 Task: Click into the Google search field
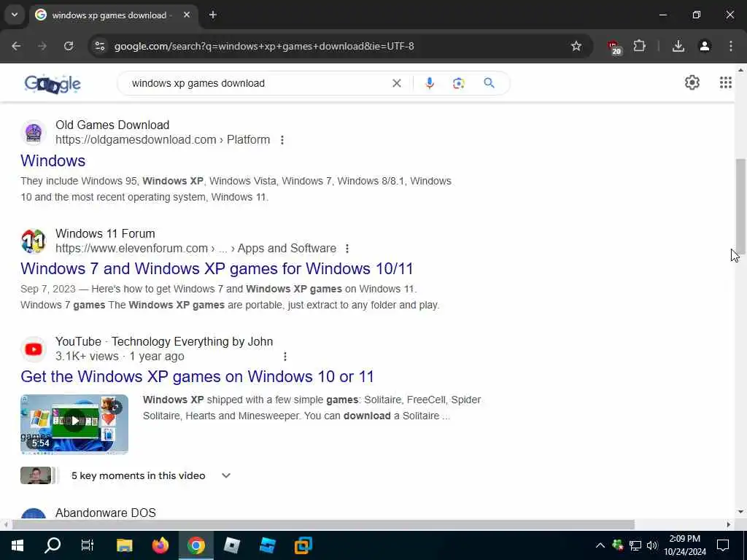[x=258, y=83]
